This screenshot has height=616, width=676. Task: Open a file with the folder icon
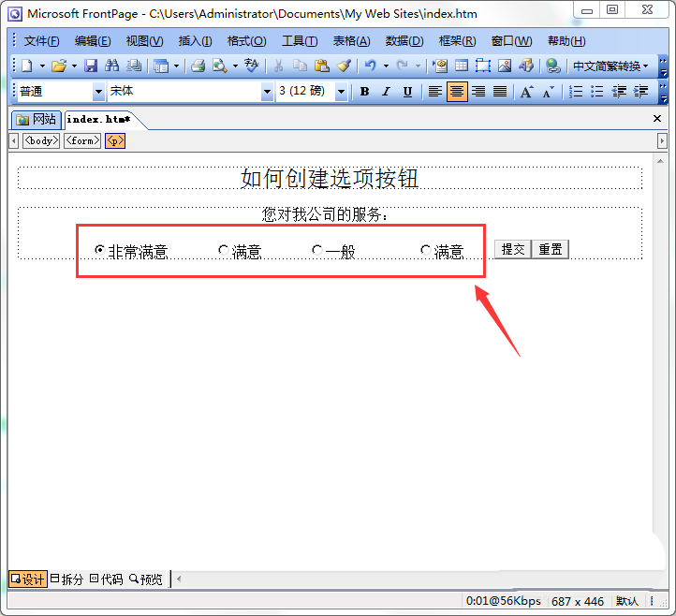pyautogui.click(x=59, y=66)
